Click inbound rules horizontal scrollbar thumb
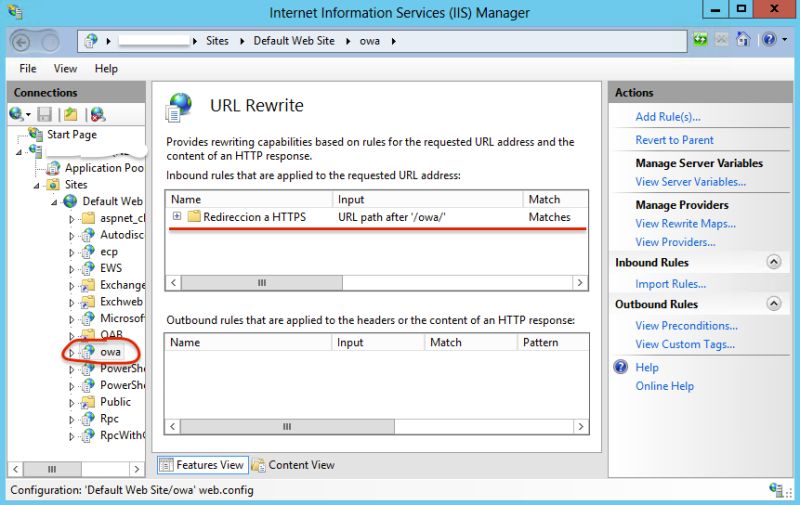 tap(261, 283)
